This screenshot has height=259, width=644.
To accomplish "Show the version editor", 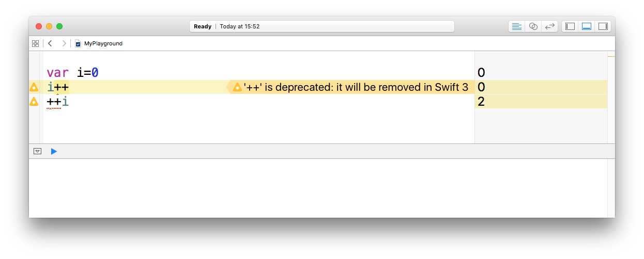I will point(550,26).
